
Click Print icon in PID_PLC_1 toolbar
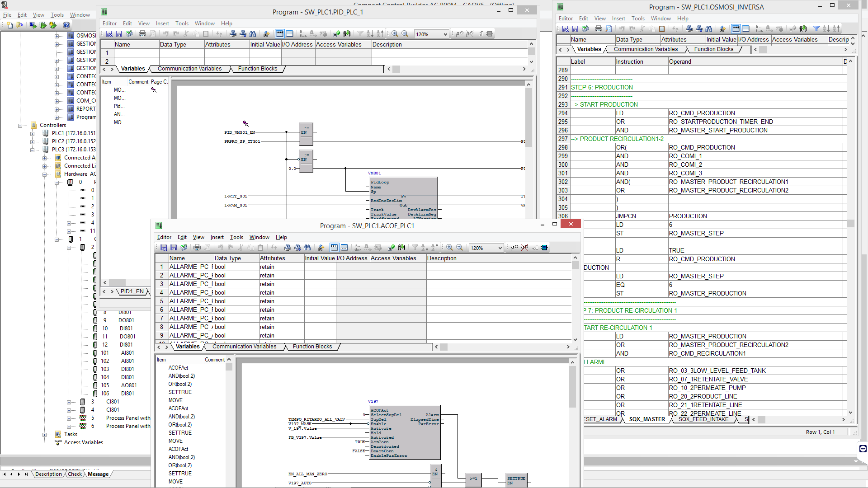point(142,34)
